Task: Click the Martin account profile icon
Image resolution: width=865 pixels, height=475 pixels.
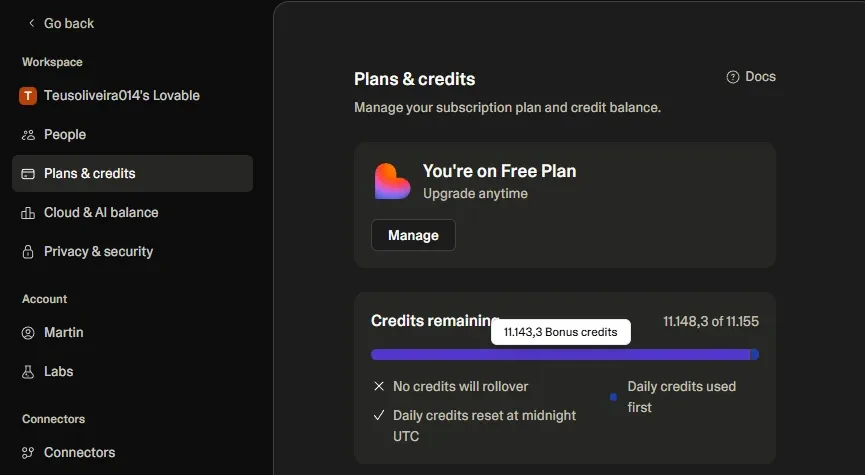Action: [x=28, y=333]
